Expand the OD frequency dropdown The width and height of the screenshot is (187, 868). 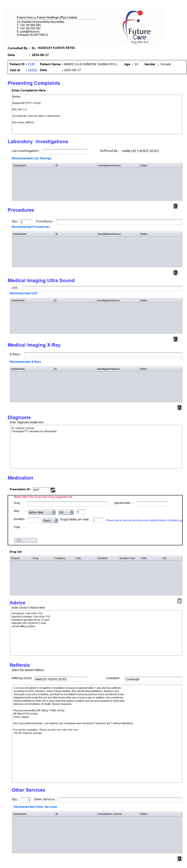click(x=66, y=512)
